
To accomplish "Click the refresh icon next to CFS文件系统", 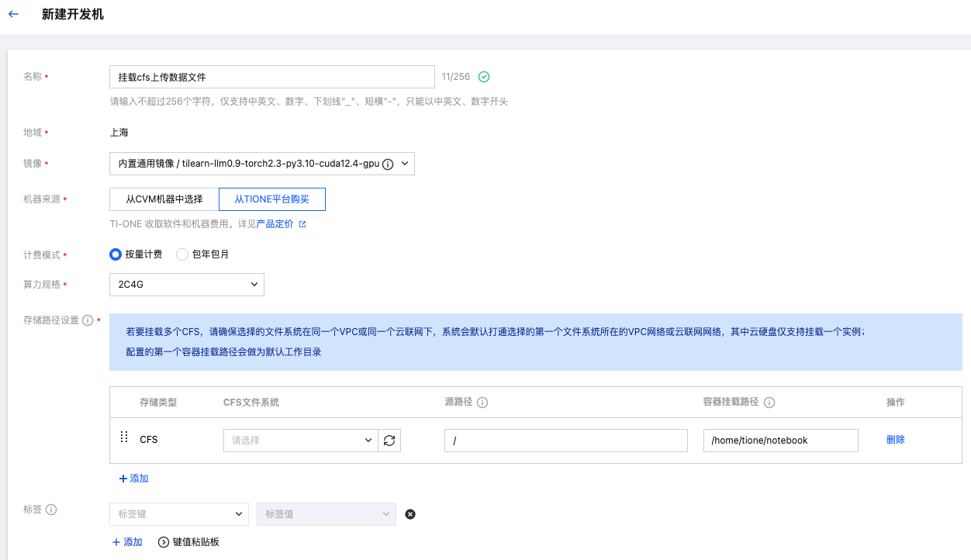I will [x=389, y=441].
